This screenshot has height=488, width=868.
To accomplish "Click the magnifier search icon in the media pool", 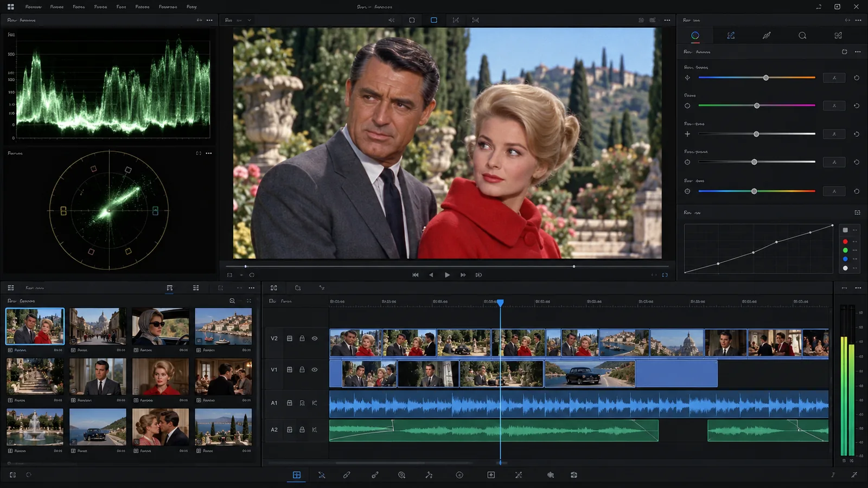I will (x=232, y=301).
